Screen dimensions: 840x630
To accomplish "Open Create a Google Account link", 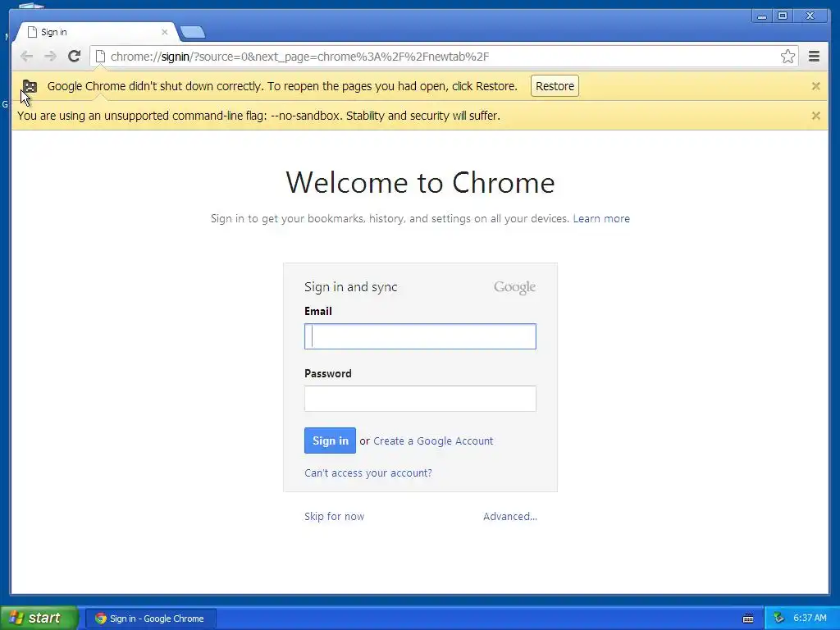I will (433, 441).
